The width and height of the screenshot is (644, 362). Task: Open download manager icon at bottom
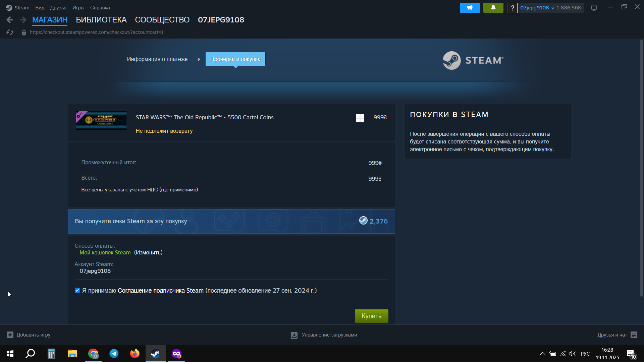(294, 335)
